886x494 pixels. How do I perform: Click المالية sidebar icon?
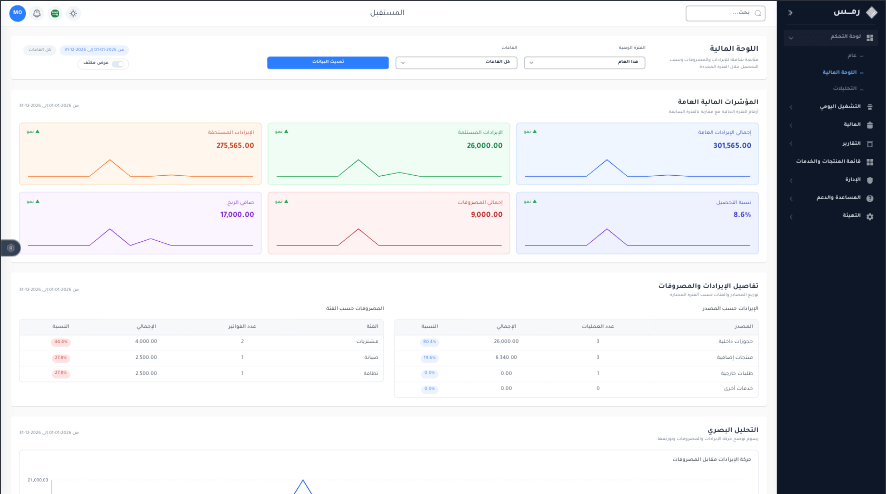(870, 125)
